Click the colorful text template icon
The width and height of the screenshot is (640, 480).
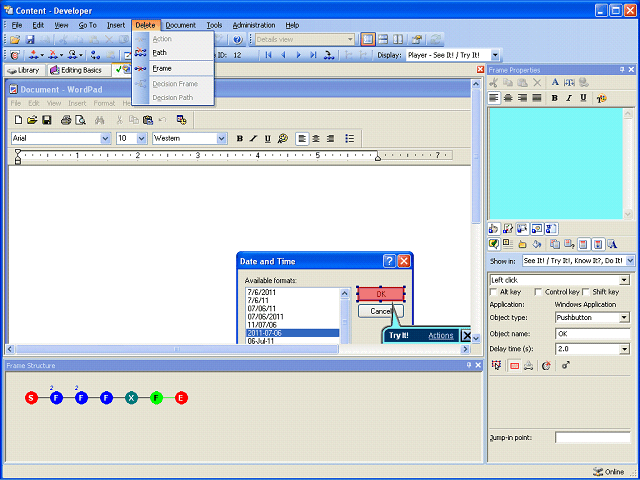(x=602, y=98)
